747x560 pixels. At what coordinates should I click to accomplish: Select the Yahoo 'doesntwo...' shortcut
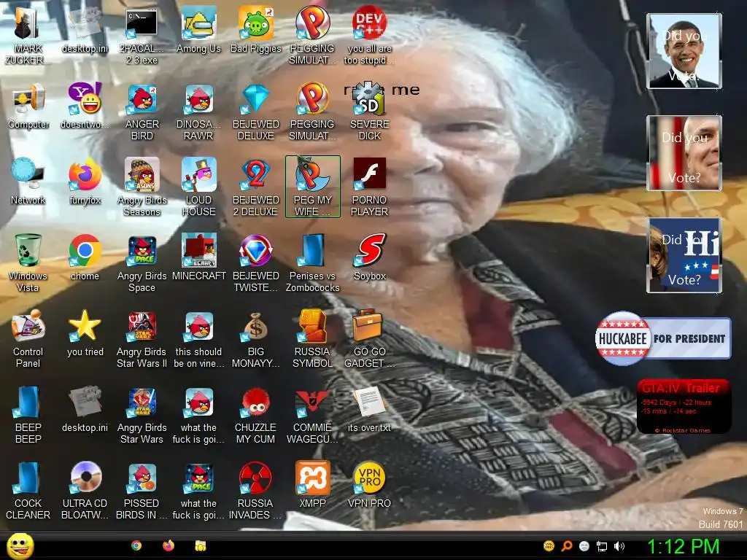(x=85, y=99)
